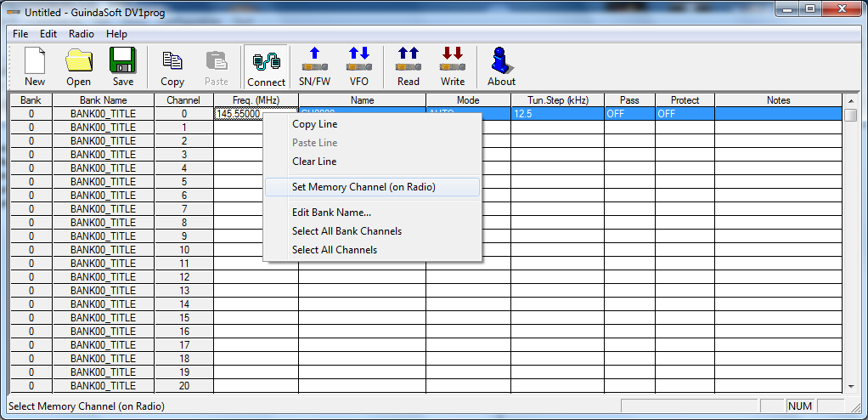868x420 pixels.
Task: Click the vertical scrollbar thumb
Action: click(x=850, y=115)
